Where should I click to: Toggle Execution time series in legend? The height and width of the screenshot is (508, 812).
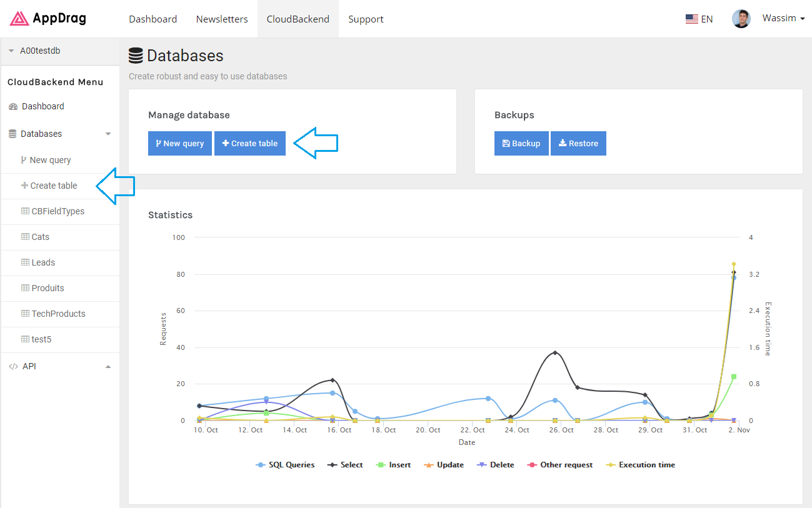pyautogui.click(x=640, y=465)
